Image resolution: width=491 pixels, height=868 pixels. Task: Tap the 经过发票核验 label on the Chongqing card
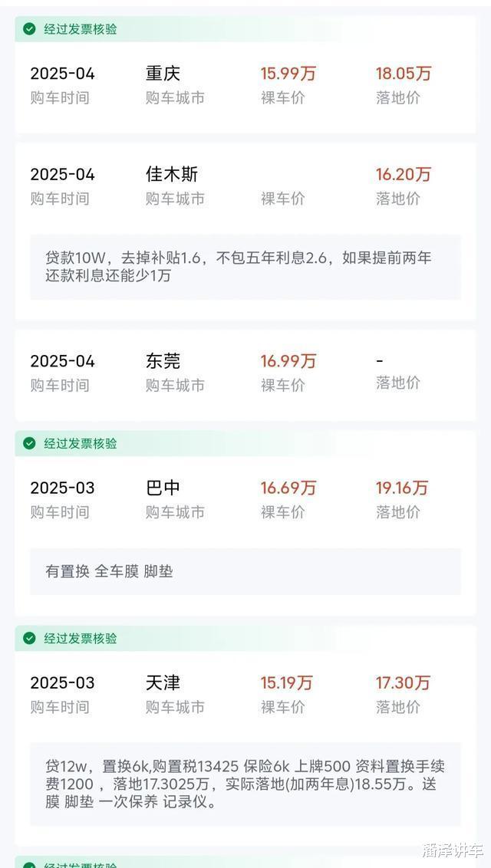point(81,29)
